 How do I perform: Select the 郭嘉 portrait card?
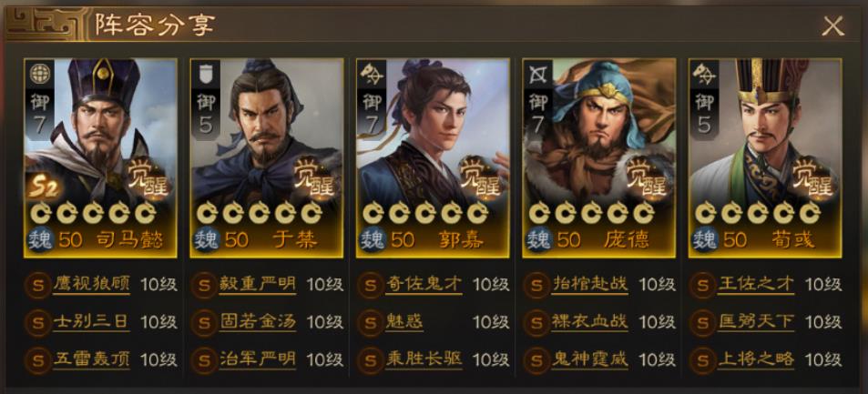click(x=433, y=158)
